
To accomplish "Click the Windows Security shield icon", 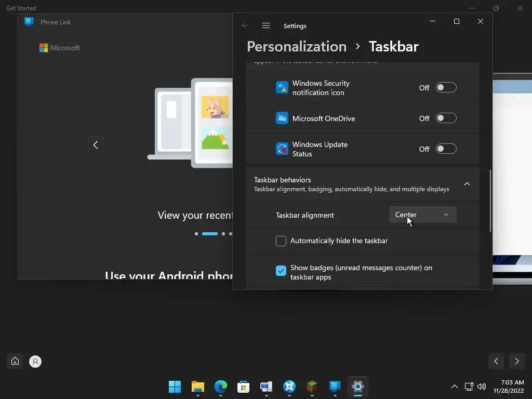I will [282, 87].
